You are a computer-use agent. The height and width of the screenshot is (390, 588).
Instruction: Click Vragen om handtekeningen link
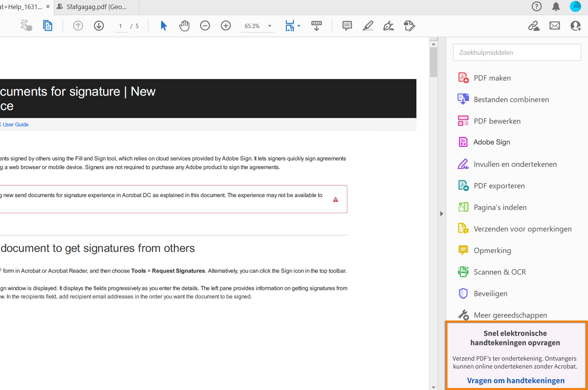516,381
